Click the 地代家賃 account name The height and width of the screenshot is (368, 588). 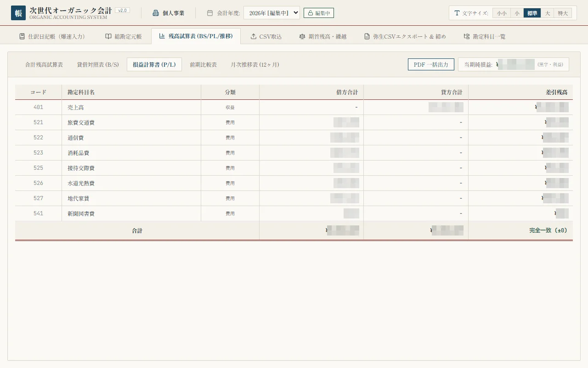pyautogui.click(x=78, y=198)
